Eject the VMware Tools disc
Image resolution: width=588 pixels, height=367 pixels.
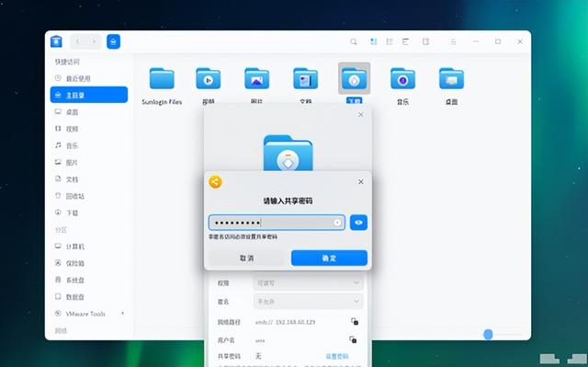(122, 314)
